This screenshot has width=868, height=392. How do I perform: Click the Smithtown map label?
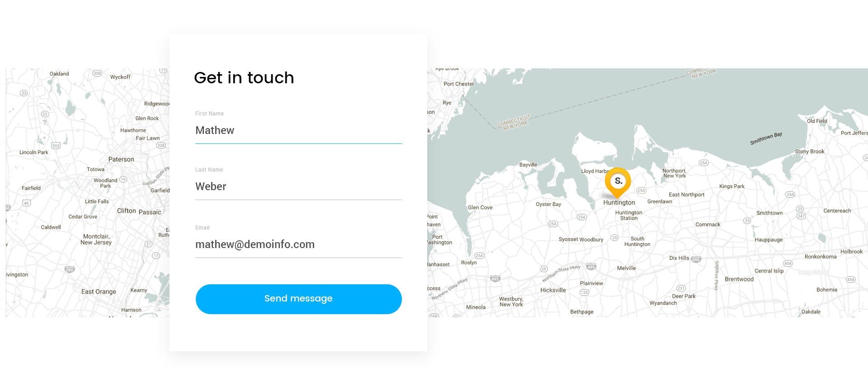coord(769,213)
